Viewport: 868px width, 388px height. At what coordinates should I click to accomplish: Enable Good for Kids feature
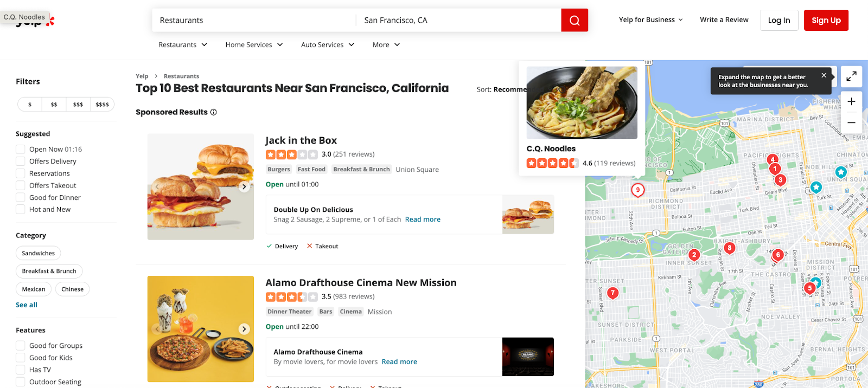(x=21, y=358)
